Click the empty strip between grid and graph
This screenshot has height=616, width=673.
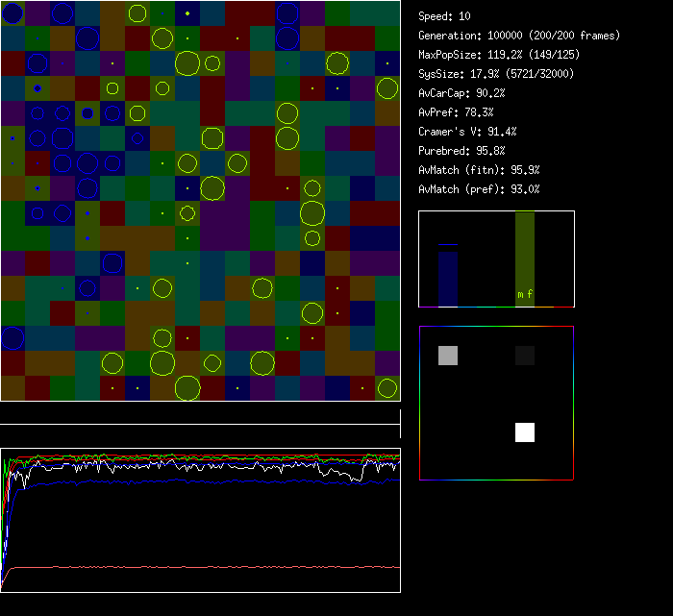pos(200,413)
